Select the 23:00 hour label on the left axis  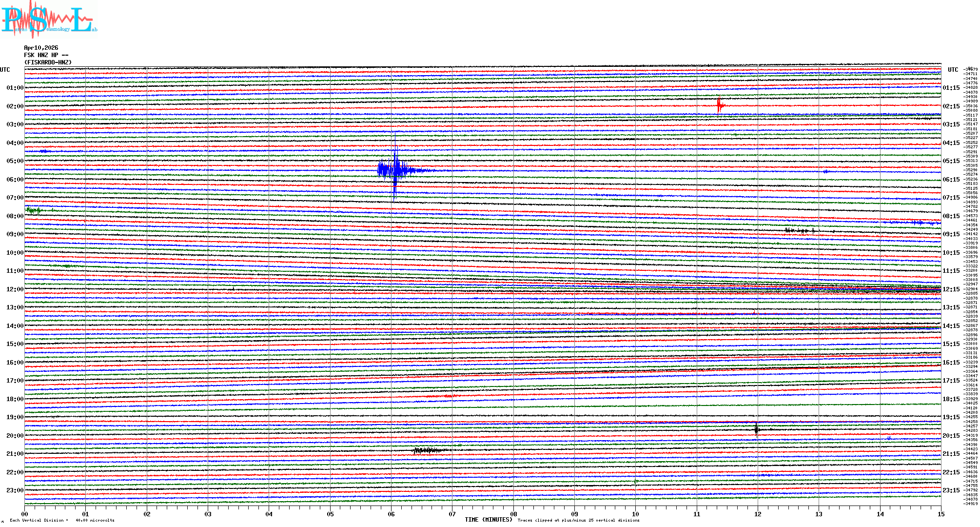15,490
